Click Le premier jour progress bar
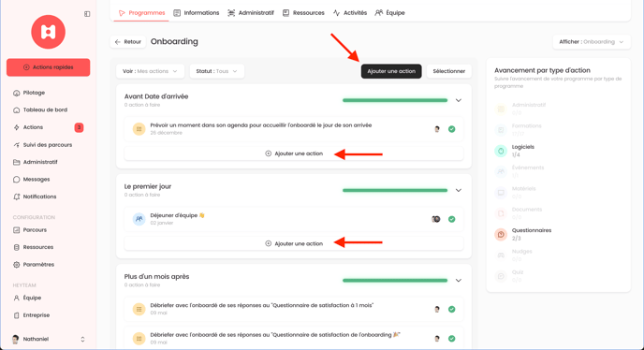Screen dimensions: 644x350 (x=395, y=190)
